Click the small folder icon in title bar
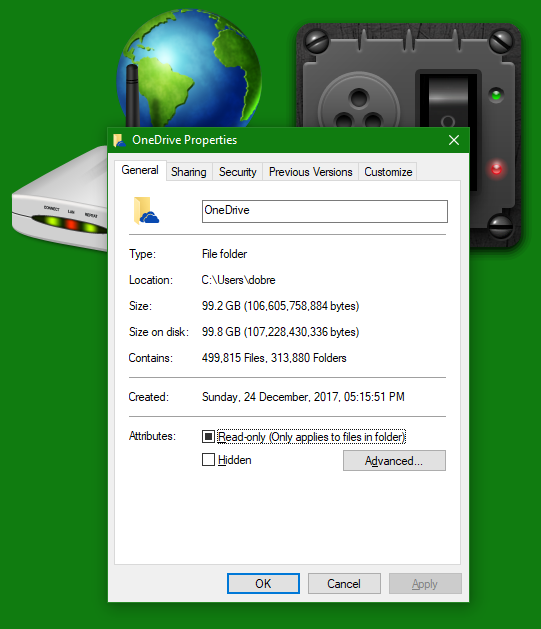Screen dimensions: 541x629 click(119, 140)
